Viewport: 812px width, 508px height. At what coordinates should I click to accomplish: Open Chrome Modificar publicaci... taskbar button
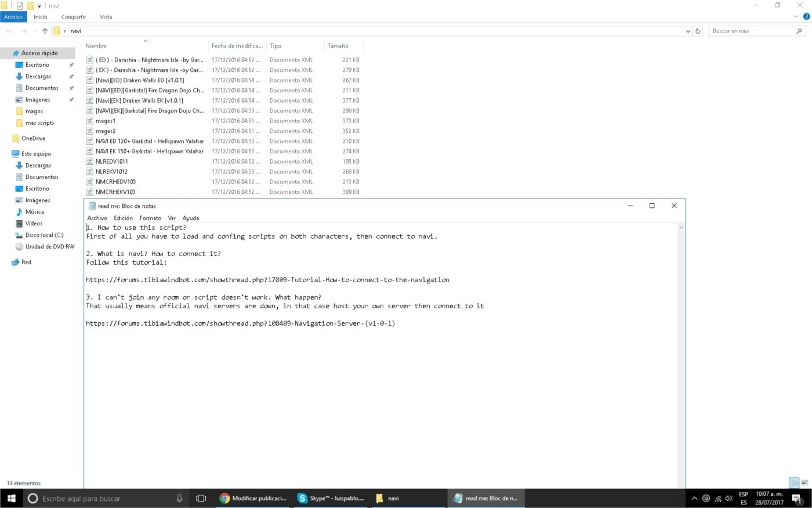tap(253, 498)
